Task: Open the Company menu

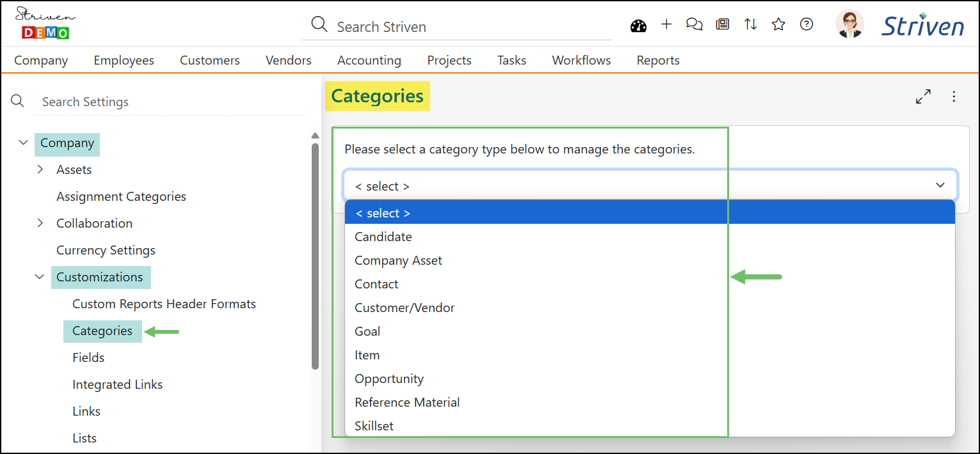Action: (41, 60)
